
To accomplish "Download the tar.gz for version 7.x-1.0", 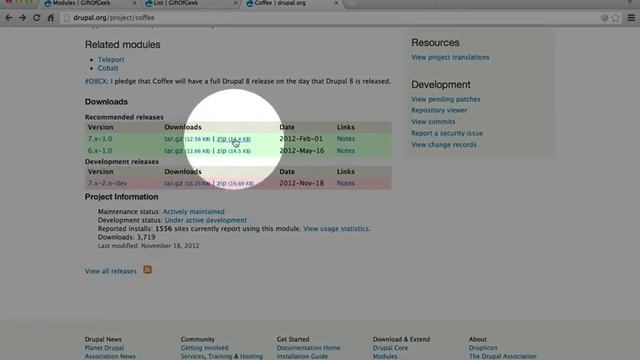I will (x=187, y=139).
